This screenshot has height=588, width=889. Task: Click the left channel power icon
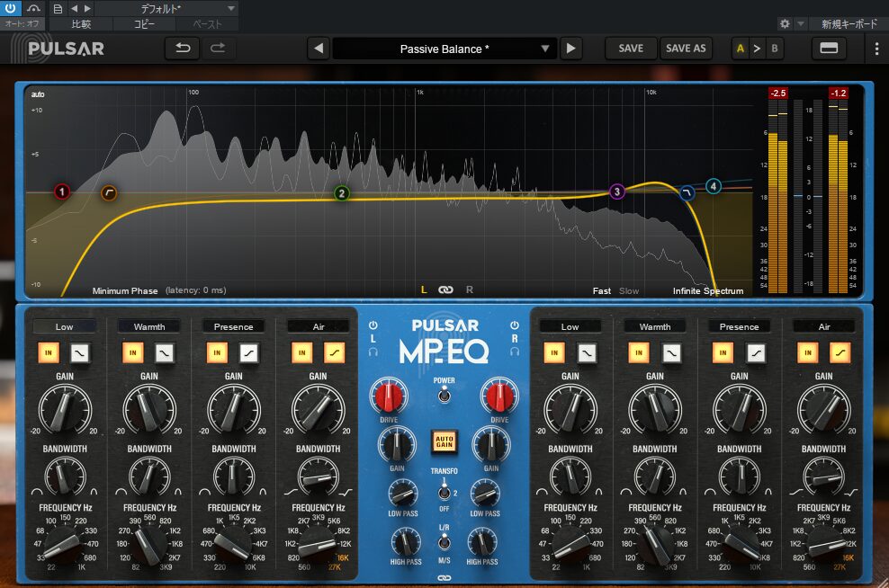pos(373,325)
